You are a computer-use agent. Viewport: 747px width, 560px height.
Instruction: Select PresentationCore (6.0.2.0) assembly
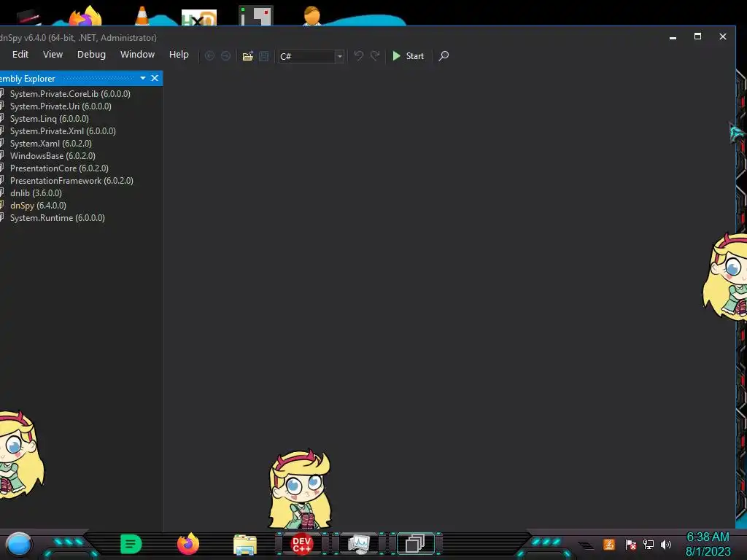tap(59, 168)
